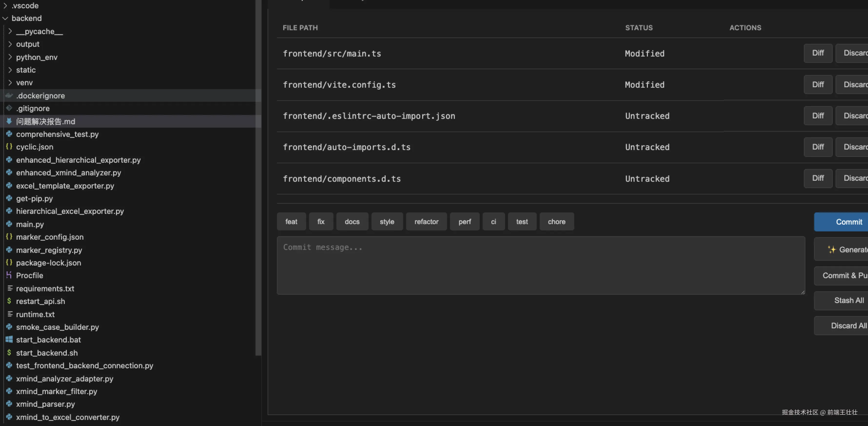Click the JSON braces icon for cyclic.json
Viewport: 868px width, 426px height.
9,147
